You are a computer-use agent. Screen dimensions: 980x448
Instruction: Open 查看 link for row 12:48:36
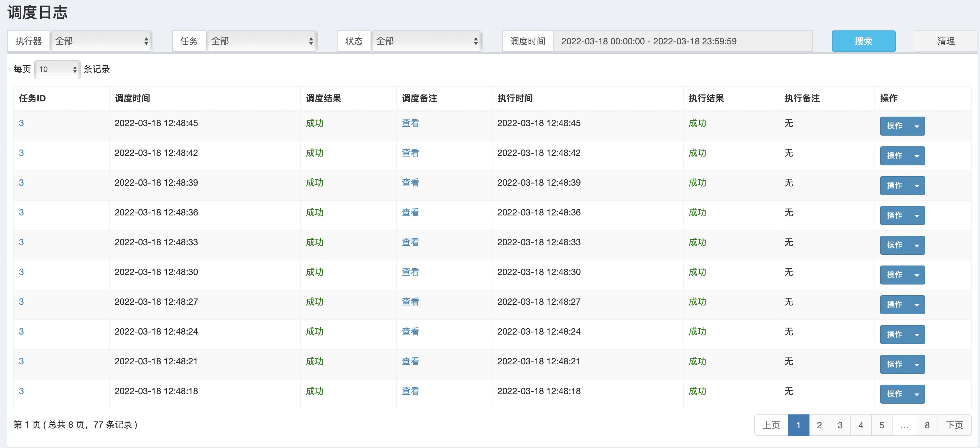coord(410,212)
